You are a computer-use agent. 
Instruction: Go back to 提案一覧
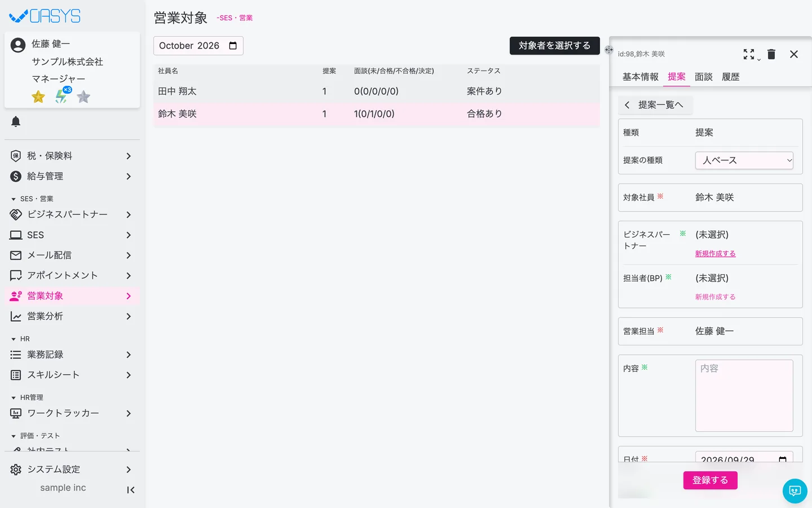tap(655, 105)
